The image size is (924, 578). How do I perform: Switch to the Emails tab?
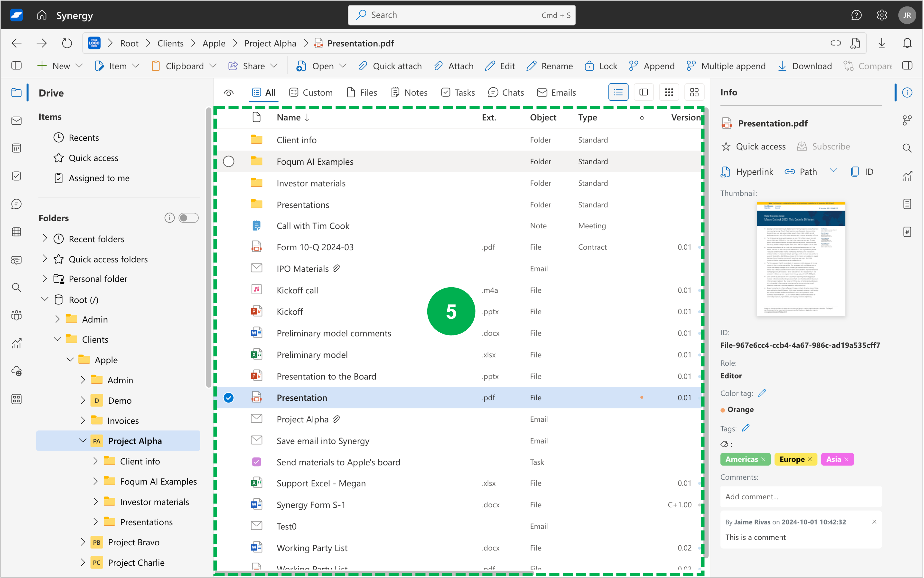[556, 93]
